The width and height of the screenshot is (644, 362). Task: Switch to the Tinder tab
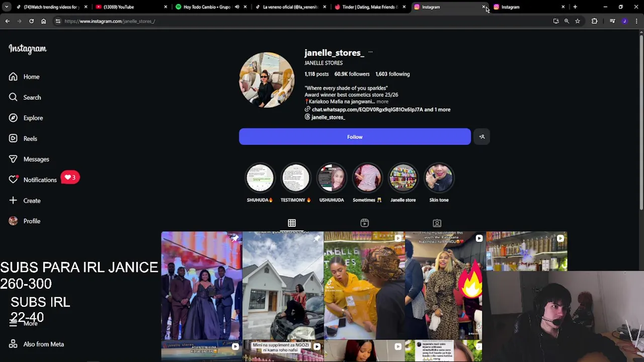point(369,7)
